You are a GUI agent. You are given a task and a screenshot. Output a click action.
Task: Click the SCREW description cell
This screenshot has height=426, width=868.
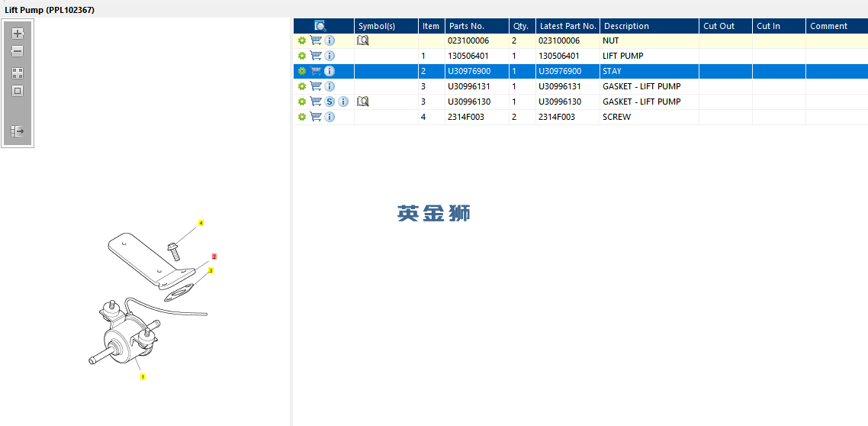pos(649,118)
